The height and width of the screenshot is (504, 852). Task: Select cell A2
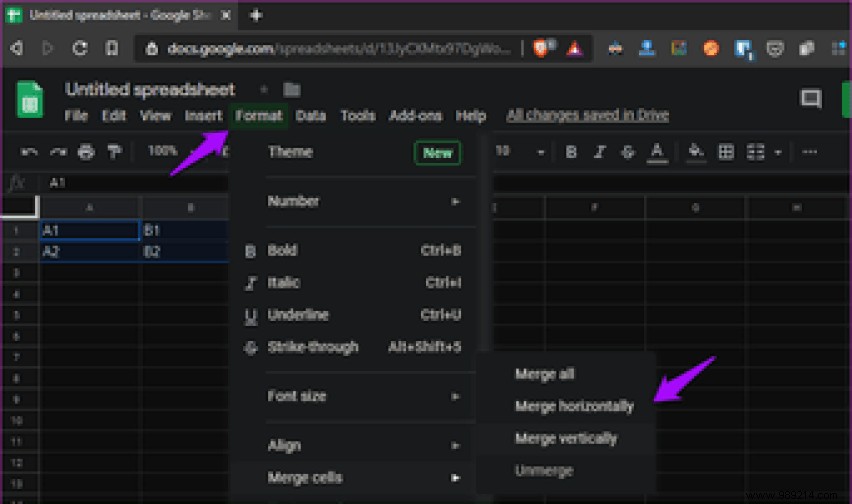coord(90,251)
